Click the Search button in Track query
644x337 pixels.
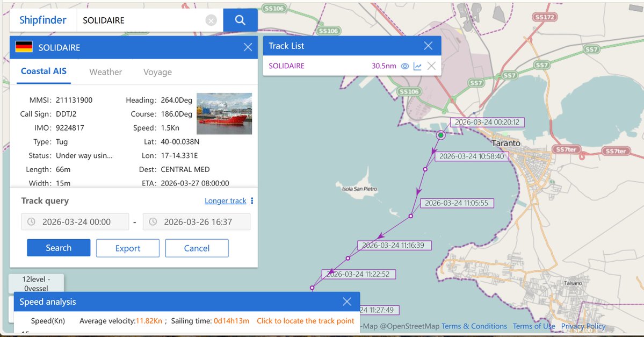coord(59,248)
